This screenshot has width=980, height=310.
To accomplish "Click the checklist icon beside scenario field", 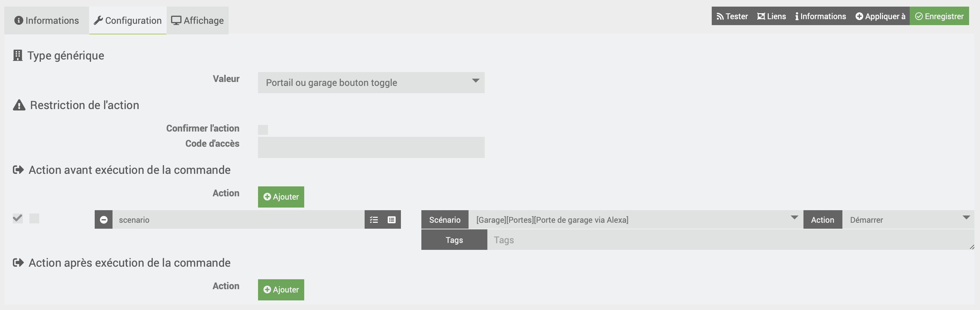I will coord(374,220).
